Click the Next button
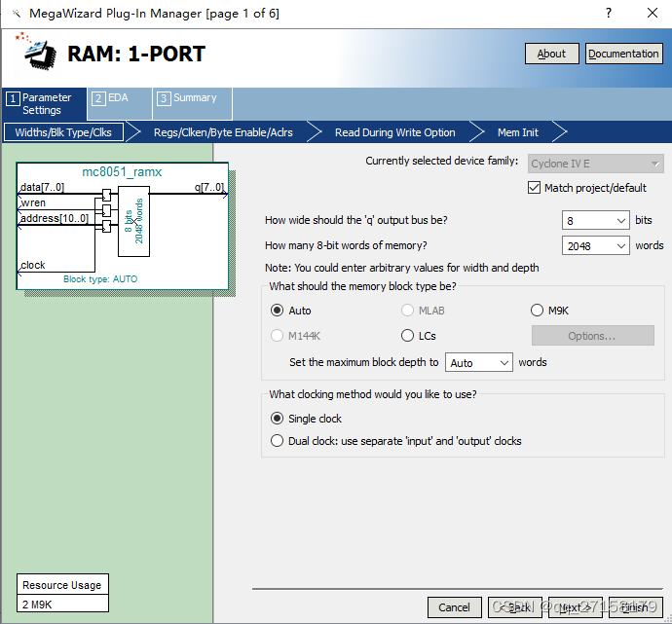The image size is (672, 624). pos(576,606)
